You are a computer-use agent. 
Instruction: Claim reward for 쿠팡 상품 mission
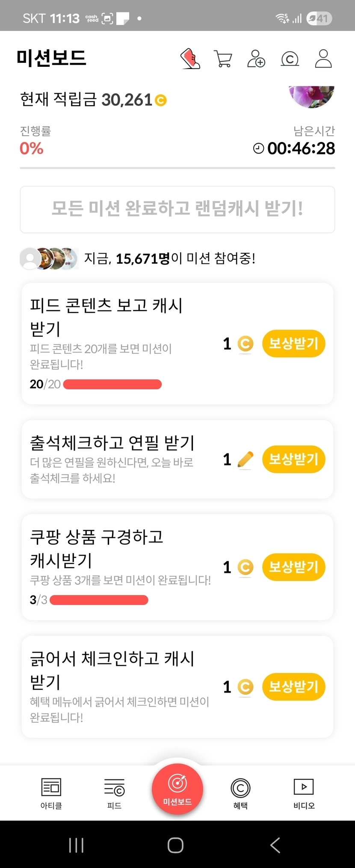point(293,567)
